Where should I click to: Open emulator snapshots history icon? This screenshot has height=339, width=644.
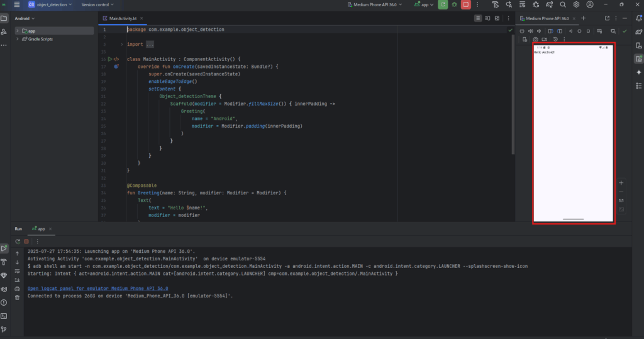555,40
